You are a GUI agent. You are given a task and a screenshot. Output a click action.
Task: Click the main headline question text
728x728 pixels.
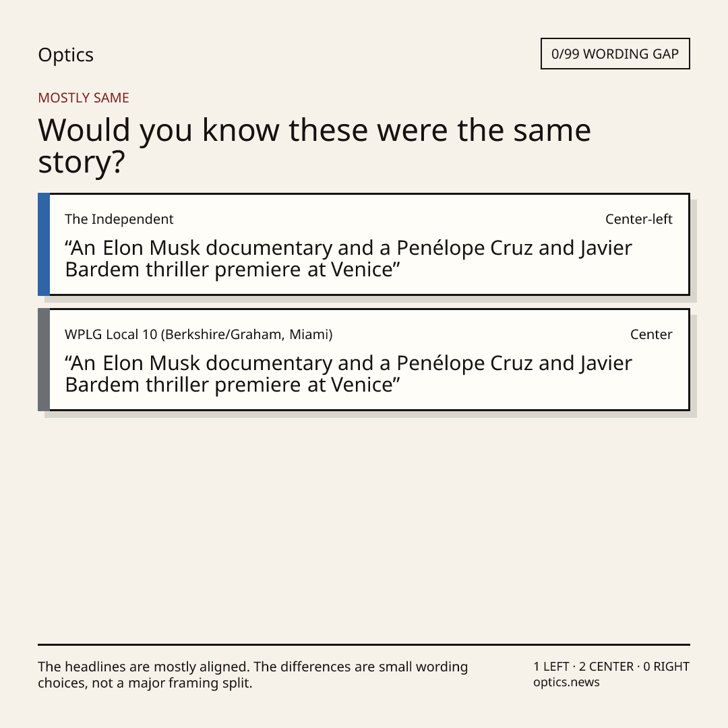coord(314,146)
